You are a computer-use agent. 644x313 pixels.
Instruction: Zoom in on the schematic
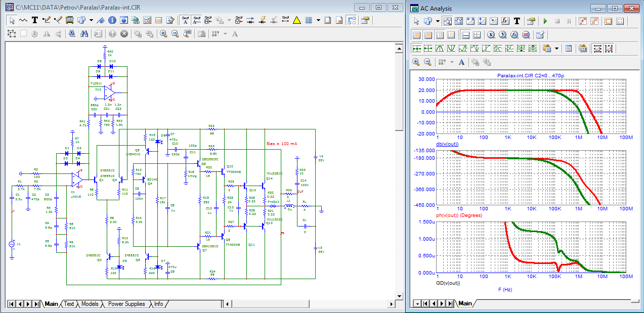164,34
